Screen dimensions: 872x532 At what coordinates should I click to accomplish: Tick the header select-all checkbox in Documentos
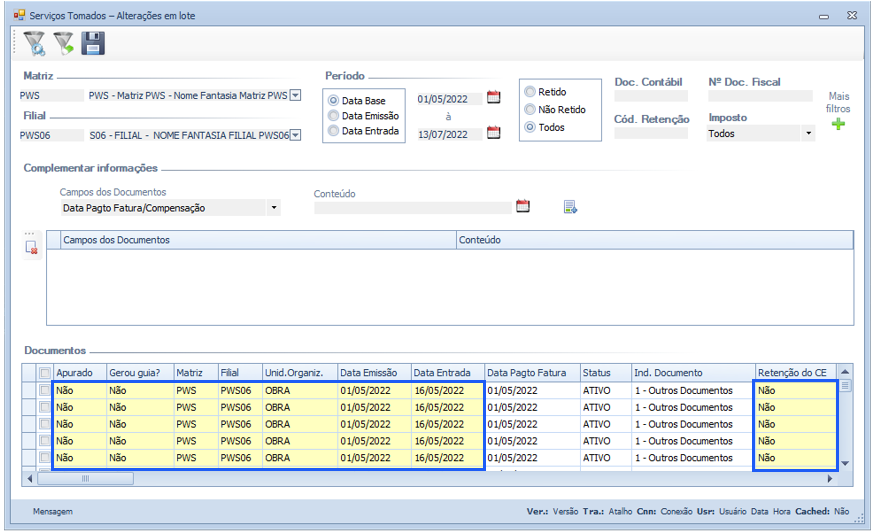(43, 373)
